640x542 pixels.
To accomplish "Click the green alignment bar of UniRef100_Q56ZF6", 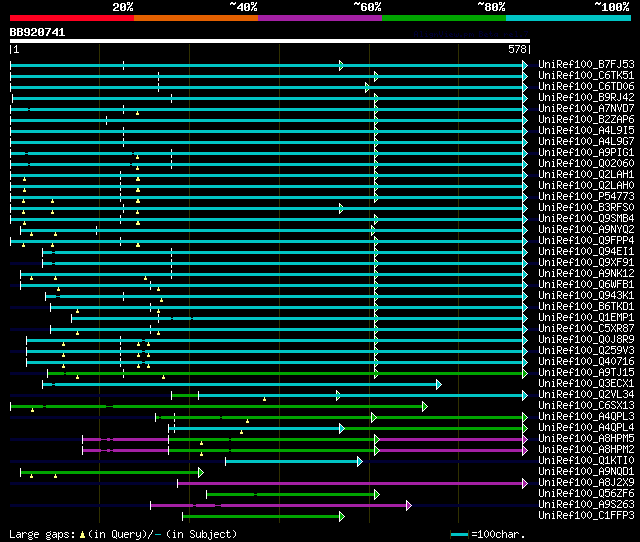I will tap(293, 495).
